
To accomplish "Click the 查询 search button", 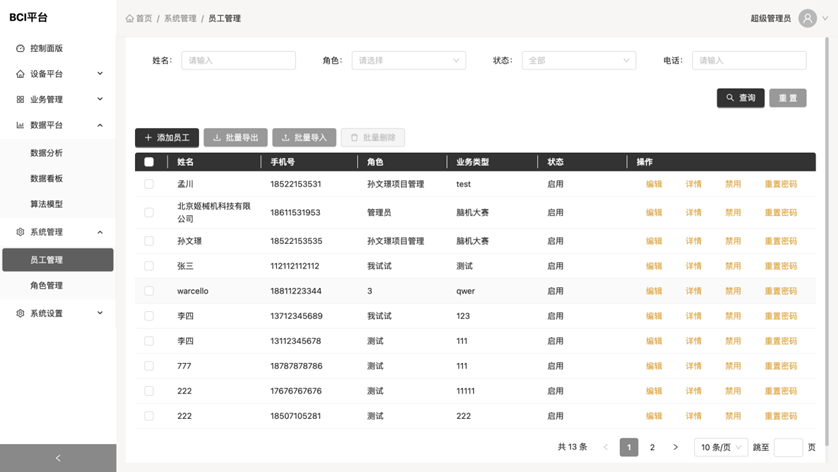I will tap(740, 98).
